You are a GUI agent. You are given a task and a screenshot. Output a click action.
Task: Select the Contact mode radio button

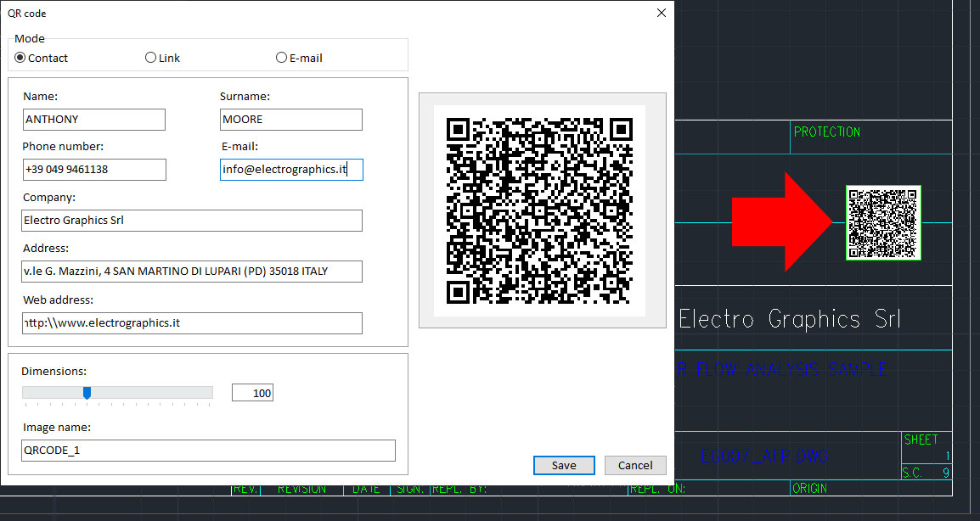tap(20, 58)
